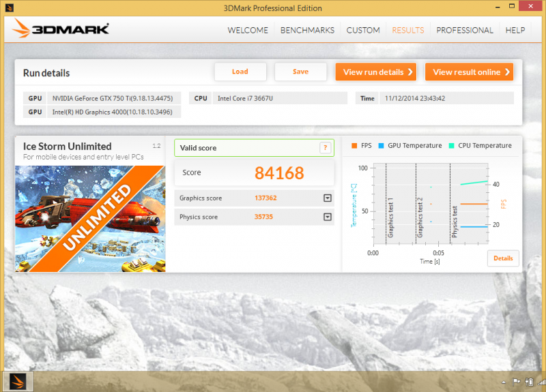
Task: Minimize the 3DMark window
Action: click(498, 7)
